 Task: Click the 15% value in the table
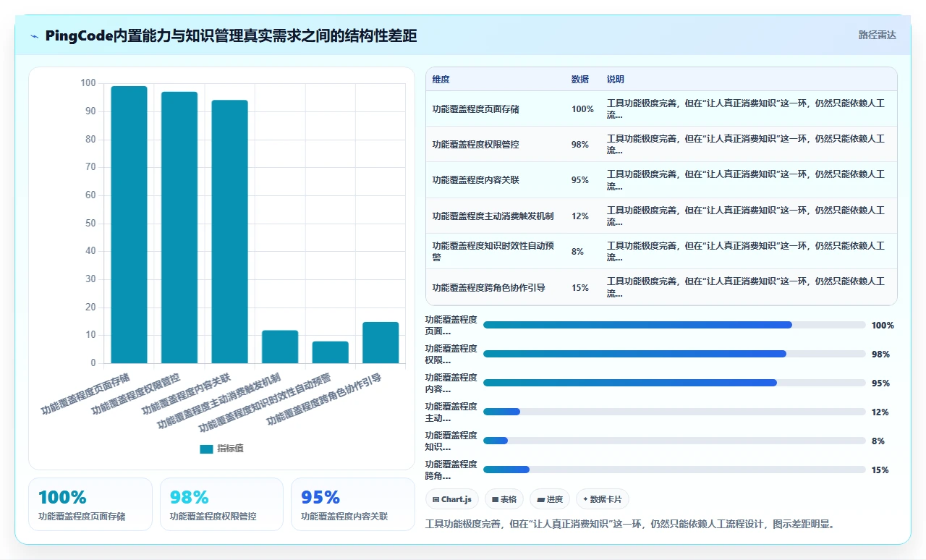[x=579, y=288]
